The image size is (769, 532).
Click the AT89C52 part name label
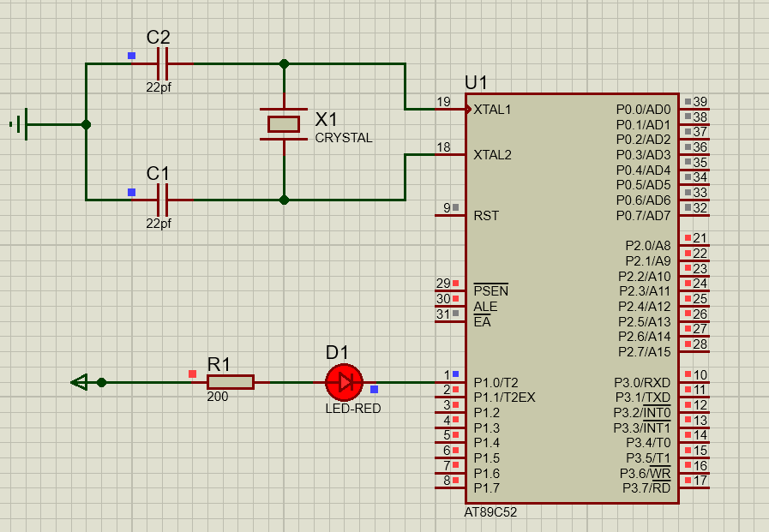[x=491, y=512]
